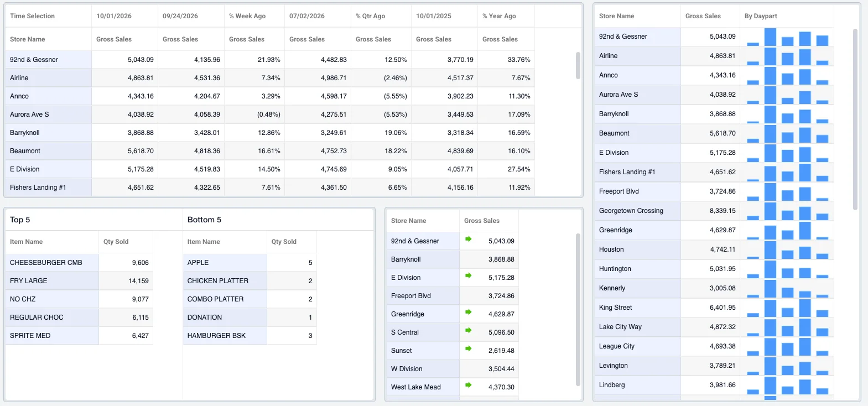Click the Top 5 table title

coord(20,220)
